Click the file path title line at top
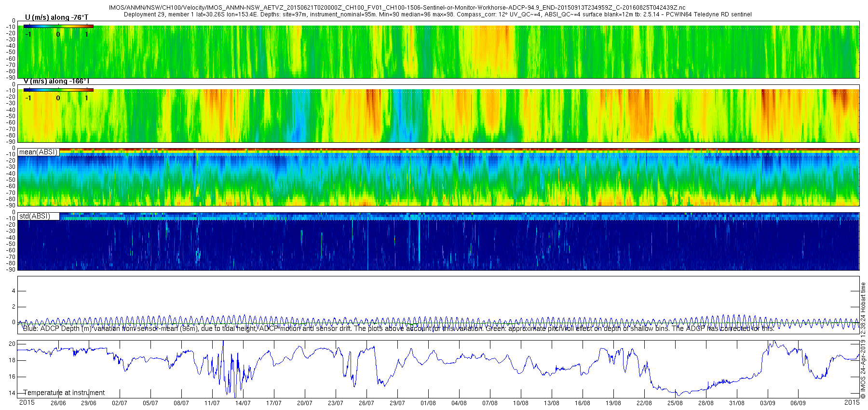Screen dimensions: 868x410 [x=397, y=8]
